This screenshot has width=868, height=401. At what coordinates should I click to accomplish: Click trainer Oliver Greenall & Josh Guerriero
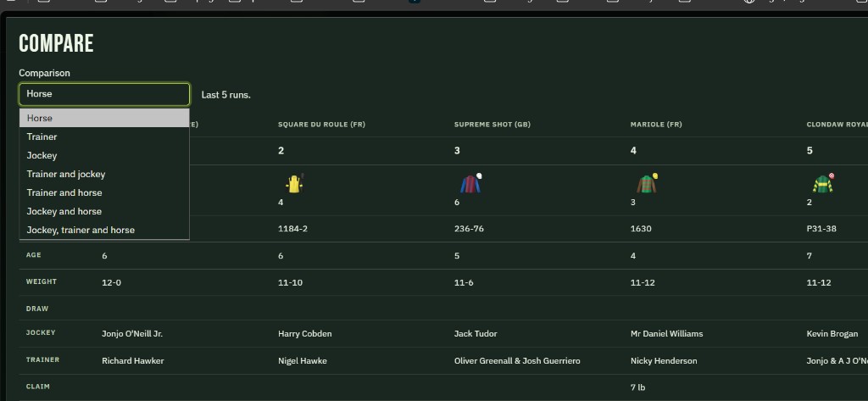pos(517,361)
